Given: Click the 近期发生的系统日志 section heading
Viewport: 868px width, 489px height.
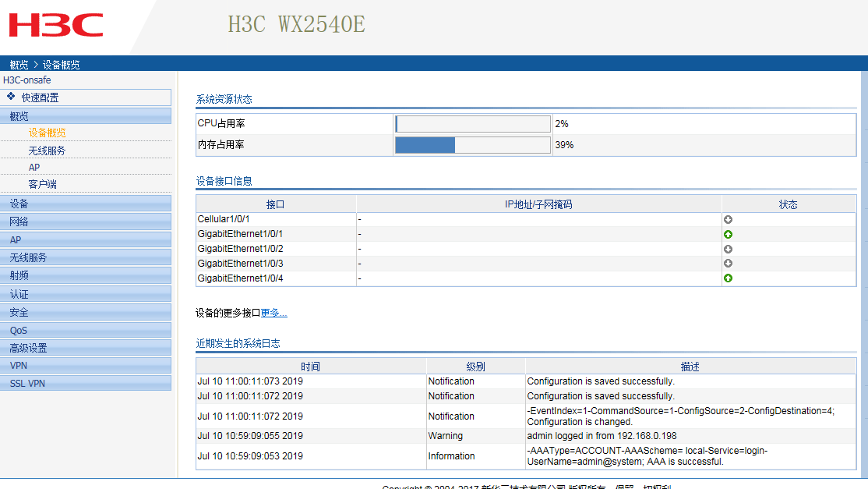Looking at the screenshot, I should [238, 343].
